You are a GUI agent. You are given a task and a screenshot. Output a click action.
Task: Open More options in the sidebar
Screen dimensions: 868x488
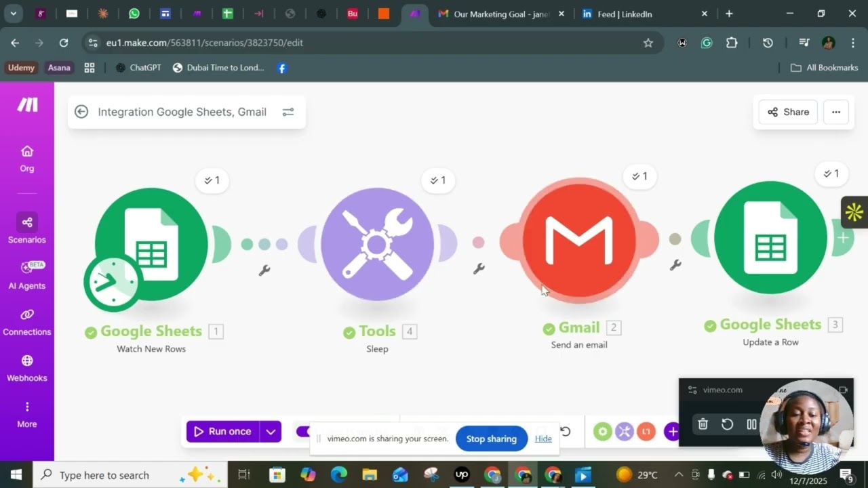(x=27, y=414)
